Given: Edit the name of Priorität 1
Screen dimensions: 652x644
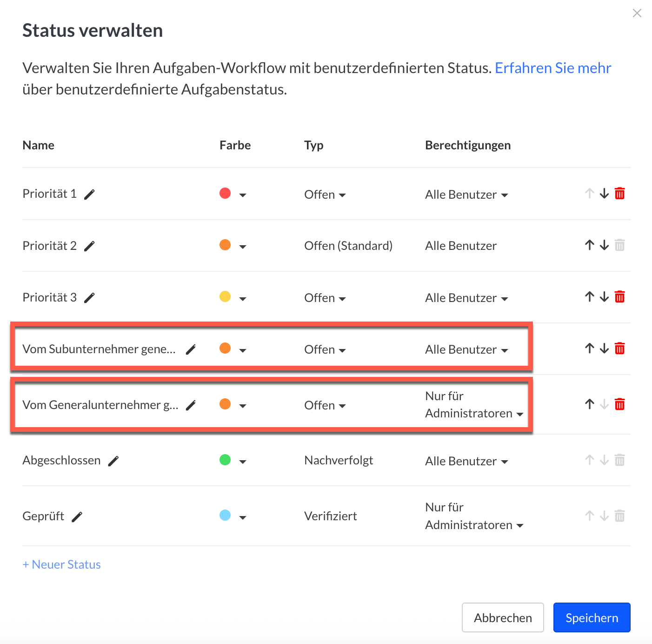Looking at the screenshot, I should point(89,195).
